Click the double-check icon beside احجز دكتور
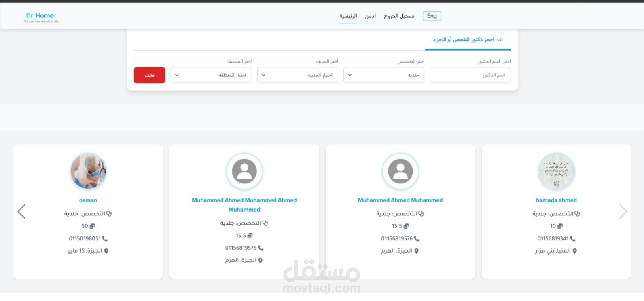This screenshot has width=644, height=301. [x=500, y=40]
